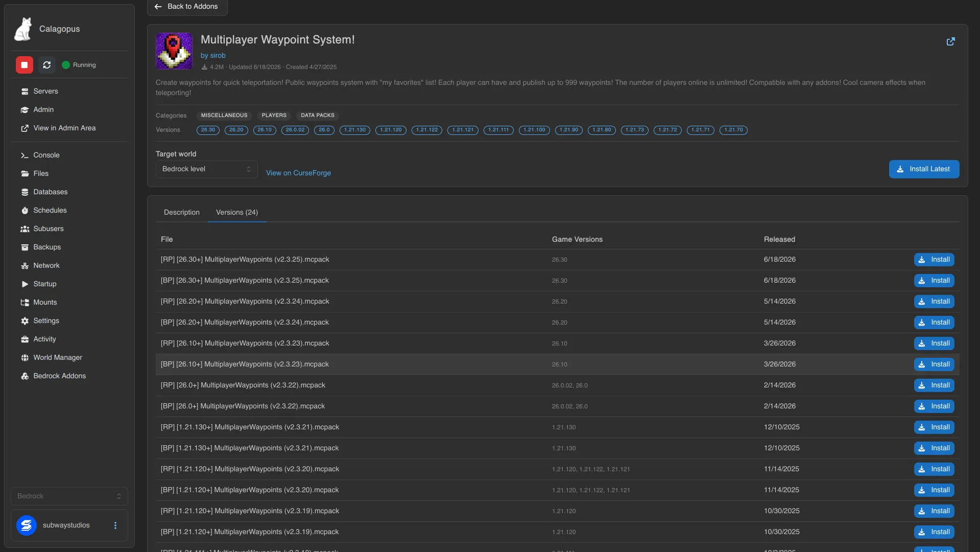This screenshot has width=980, height=552.
Task: Install [RP] [1.21.120+] MultiplayerWaypoints v2.3.19
Action: [x=934, y=511]
